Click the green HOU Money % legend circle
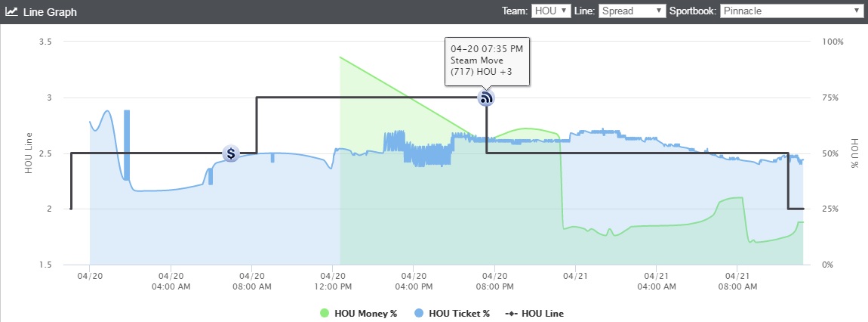This screenshot has width=868, height=322. click(325, 313)
